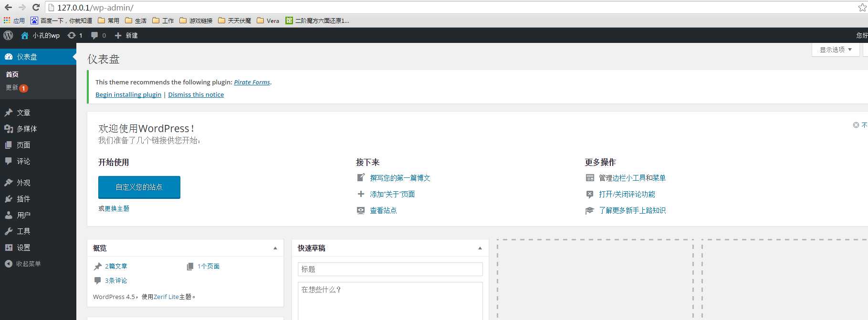Dismiss the welcome panel with X icon
Viewport: 868px width, 320px height.
coord(856,125)
